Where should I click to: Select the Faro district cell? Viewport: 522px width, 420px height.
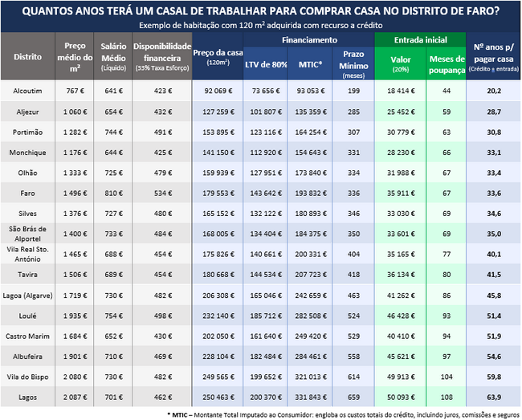(28, 193)
